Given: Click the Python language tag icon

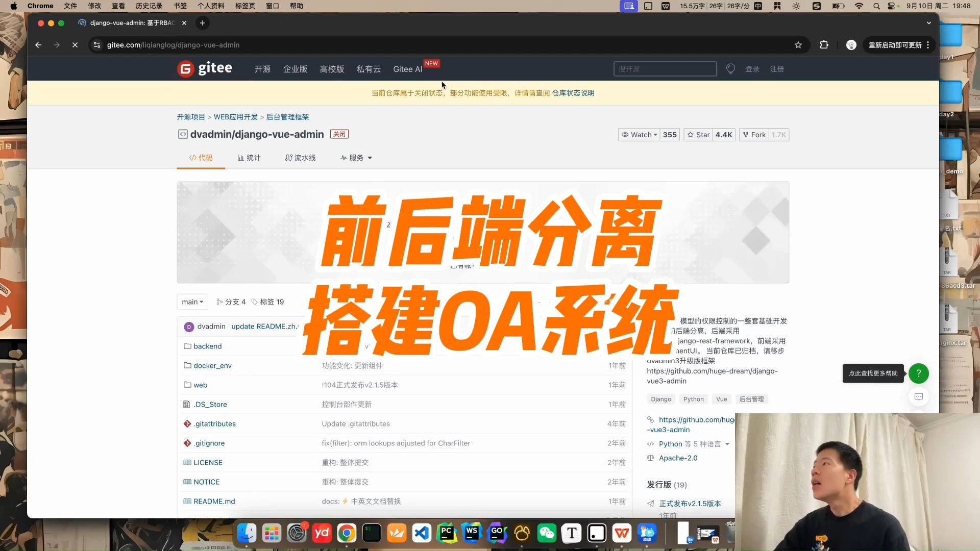Looking at the screenshot, I should pyautogui.click(x=694, y=399).
